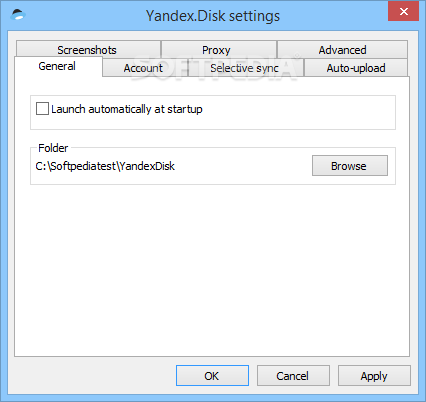
Task: Close the Yandex.Disk settings window
Action: click(x=403, y=11)
